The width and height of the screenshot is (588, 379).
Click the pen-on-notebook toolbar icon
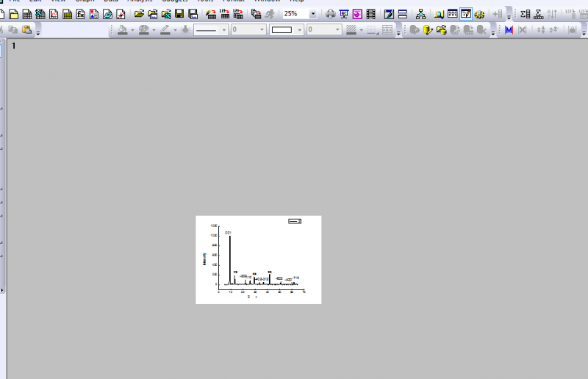point(389,14)
